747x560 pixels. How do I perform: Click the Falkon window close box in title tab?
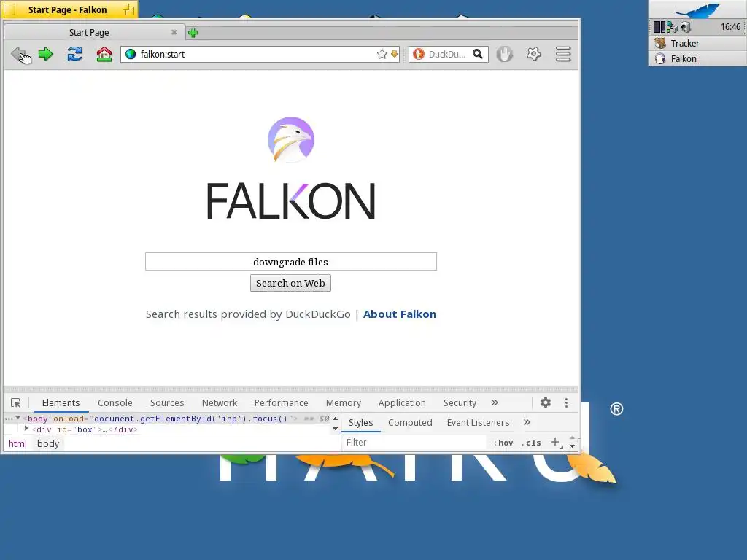(x=9, y=9)
